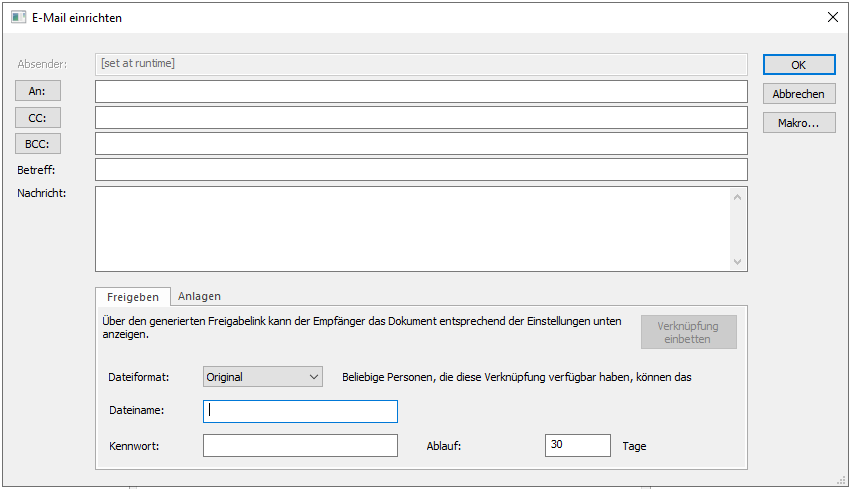This screenshot has height=489, width=851.
Task: Click the CC: button
Action: click(x=38, y=118)
